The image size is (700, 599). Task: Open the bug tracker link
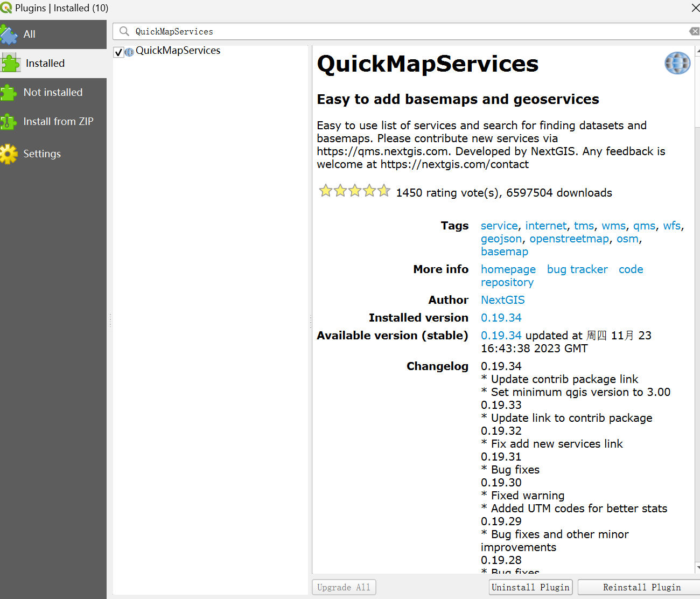click(x=577, y=269)
